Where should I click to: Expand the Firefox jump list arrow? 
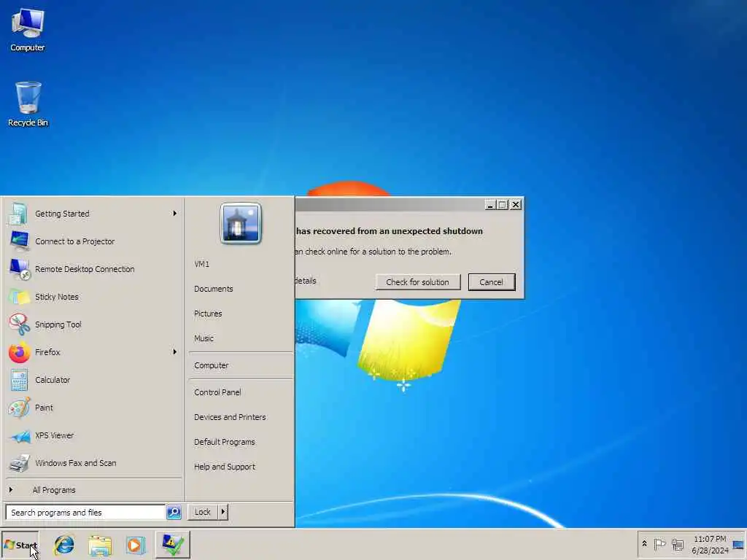tap(175, 352)
